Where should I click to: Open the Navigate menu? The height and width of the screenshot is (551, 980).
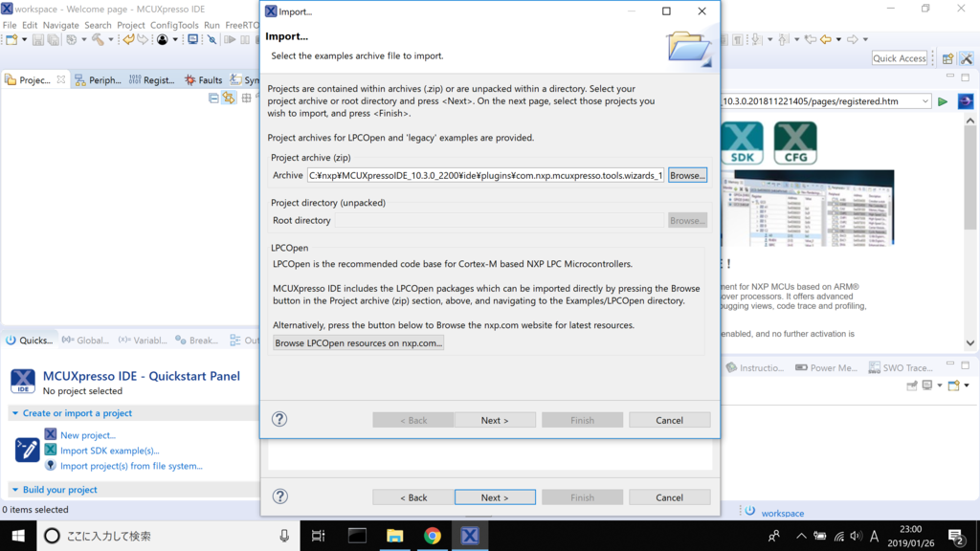(x=60, y=25)
